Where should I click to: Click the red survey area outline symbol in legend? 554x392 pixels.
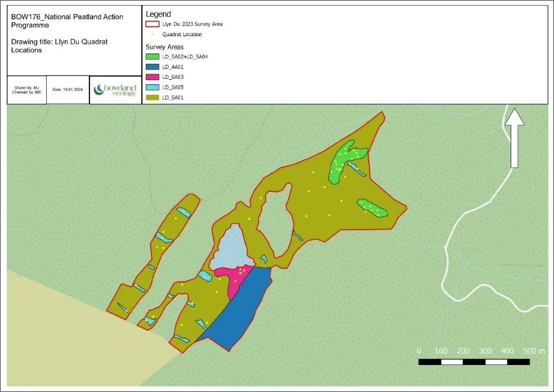coord(153,24)
